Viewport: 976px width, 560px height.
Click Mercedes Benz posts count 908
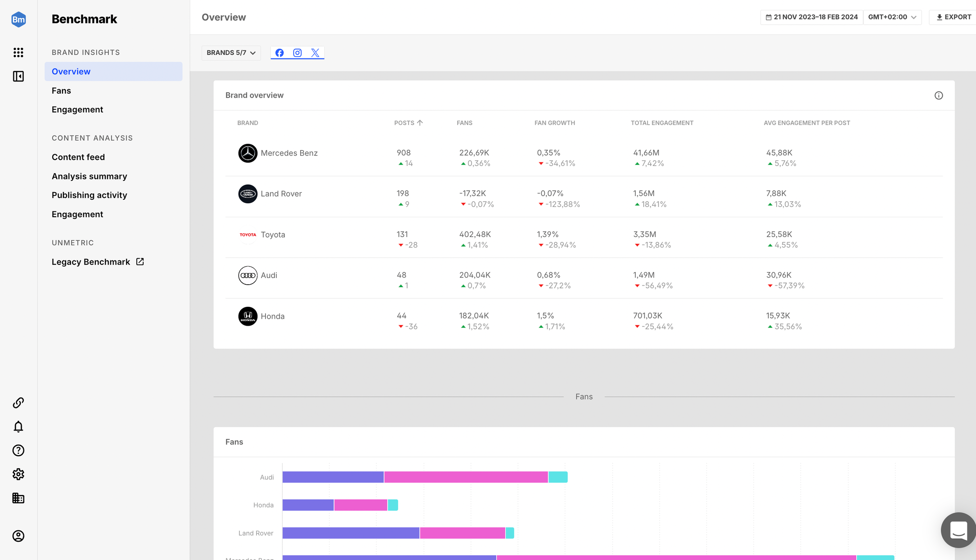point(404,153)
